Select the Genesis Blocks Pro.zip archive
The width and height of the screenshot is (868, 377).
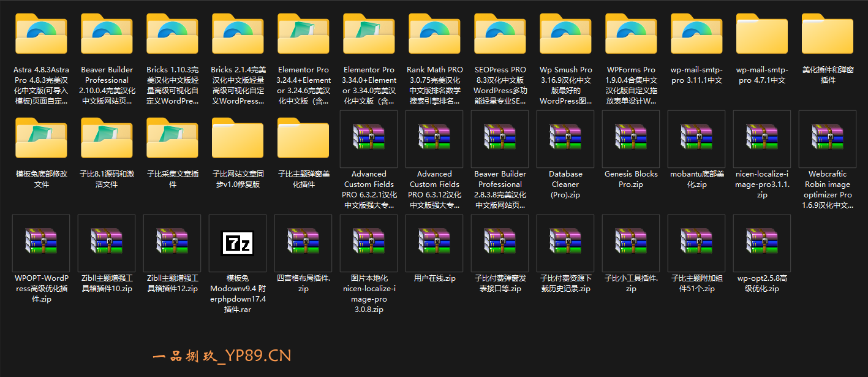[x=631, y=139]
